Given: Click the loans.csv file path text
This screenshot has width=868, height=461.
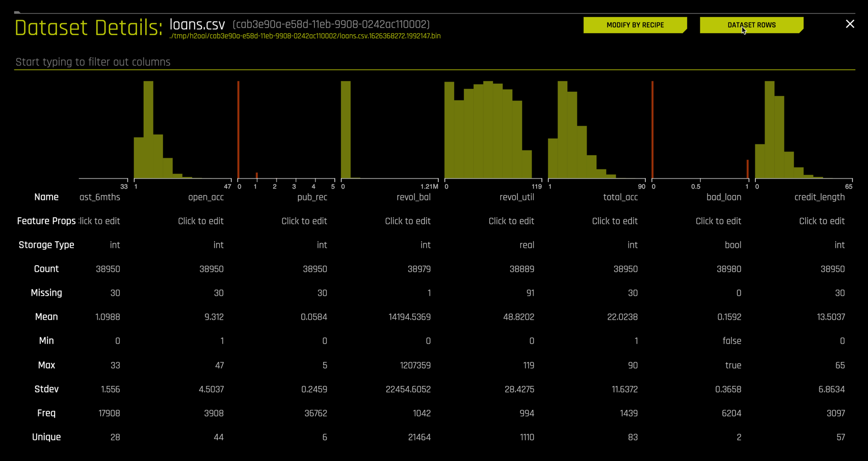Looking at the screenshot, I should [x=305, y=36].
